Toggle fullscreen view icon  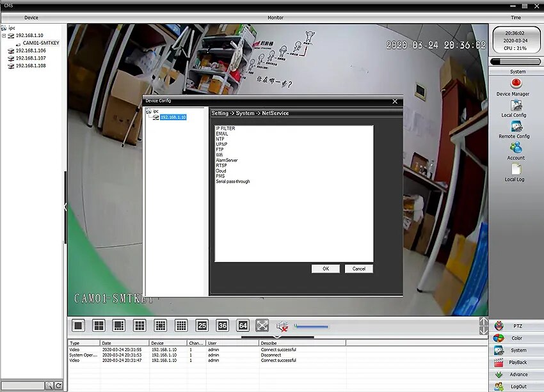[x=262, y=325]
